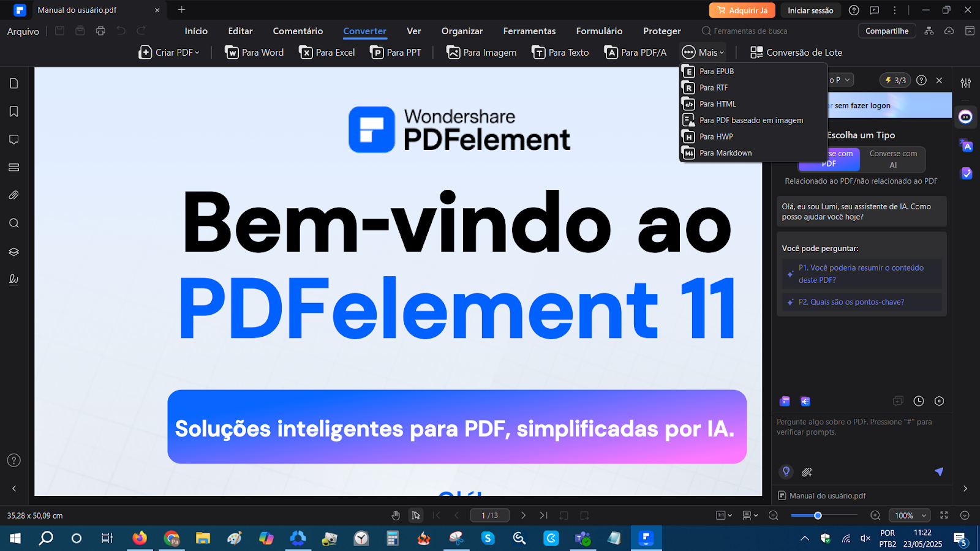Open the Thumbnails panel icon in left sidebar
This screenshot has width=980, height=551.
[x=14, y=83]
